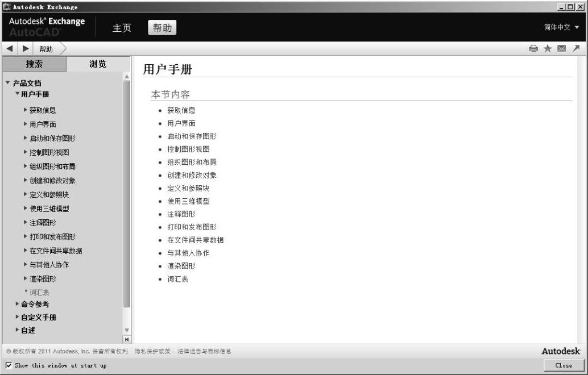The width and height of the screenshot is (588, 375).
Task: Open the 隐私保护政策 footer link
Action: click(x=152, y=351)
